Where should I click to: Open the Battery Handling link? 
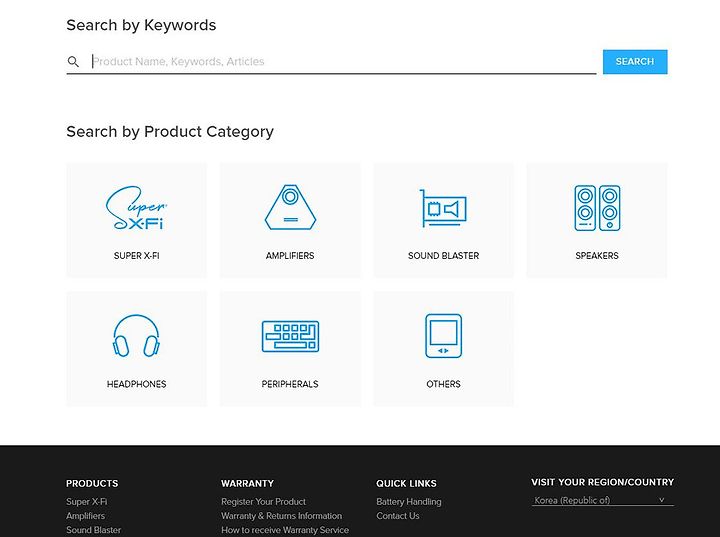point(409,502)
